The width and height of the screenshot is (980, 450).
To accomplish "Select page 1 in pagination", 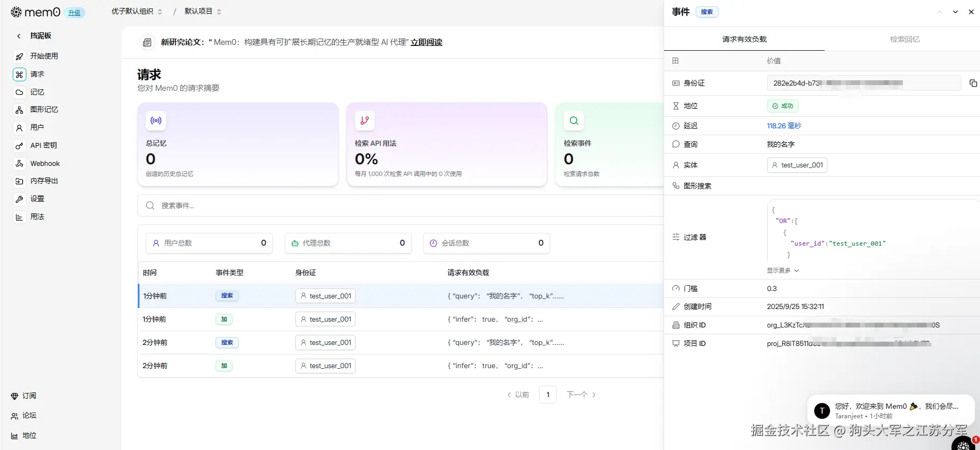I will (x=548, y=395).
